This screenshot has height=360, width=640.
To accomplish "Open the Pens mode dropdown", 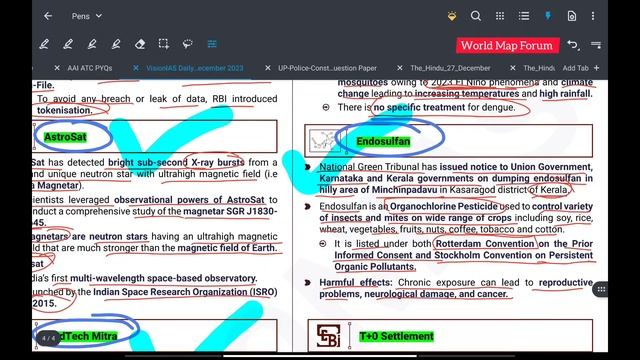I will pos(87,16).
